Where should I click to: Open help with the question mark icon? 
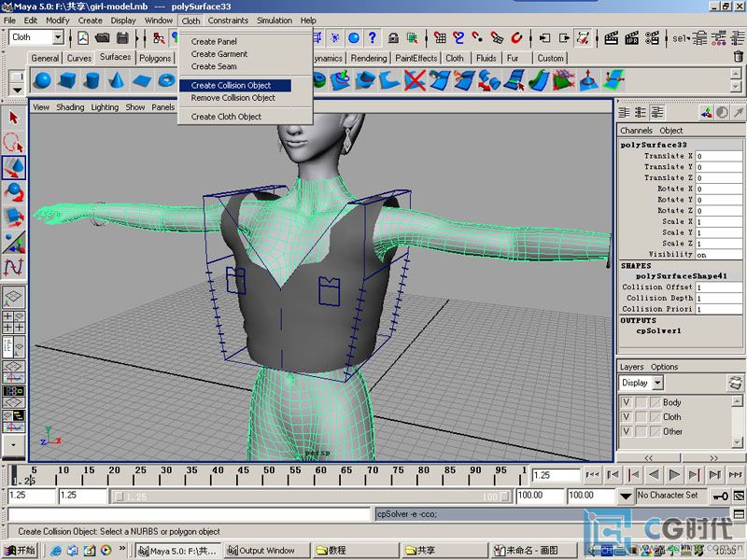click(373, 37)
